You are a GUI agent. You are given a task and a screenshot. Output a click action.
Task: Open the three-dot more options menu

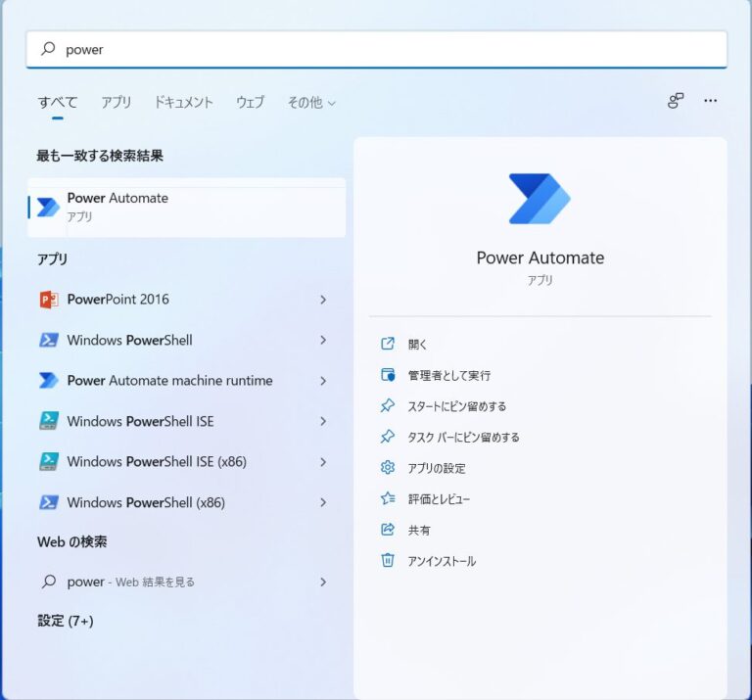point(710,101)
